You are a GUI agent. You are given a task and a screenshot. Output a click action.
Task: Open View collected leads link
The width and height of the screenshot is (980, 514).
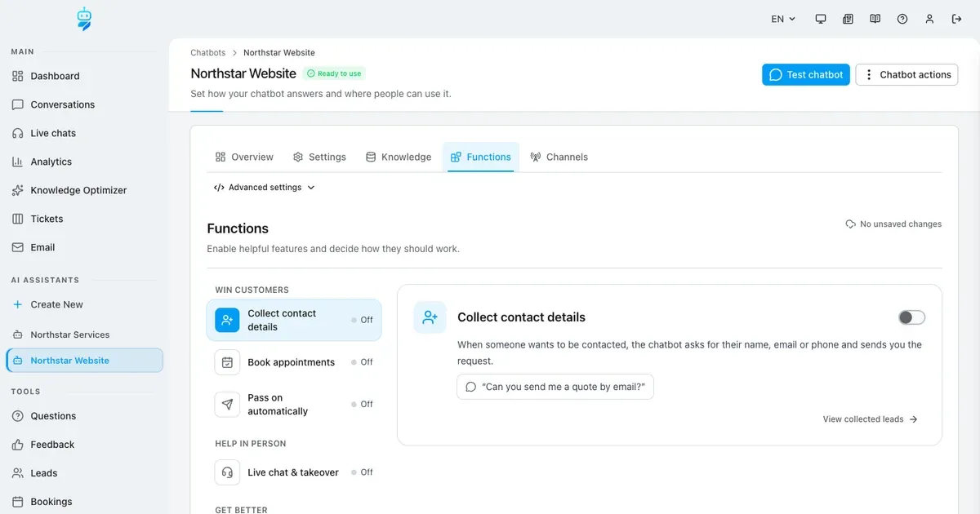[x=871, y=419]
